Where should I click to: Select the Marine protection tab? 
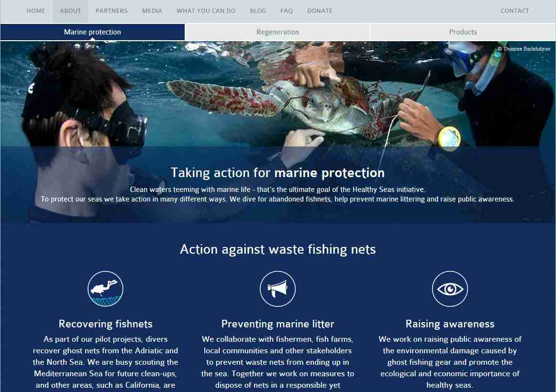92,32
